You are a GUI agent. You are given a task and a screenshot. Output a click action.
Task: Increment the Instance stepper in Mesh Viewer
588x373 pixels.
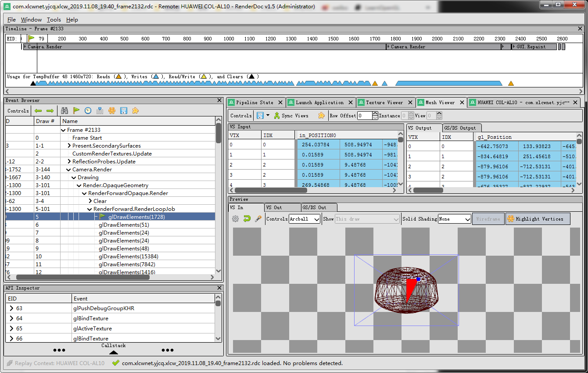click(x=411, y=113)
